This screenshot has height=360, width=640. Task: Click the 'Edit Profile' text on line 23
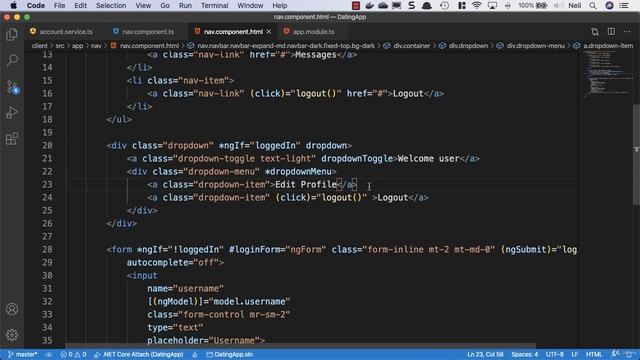pos(306,184)
